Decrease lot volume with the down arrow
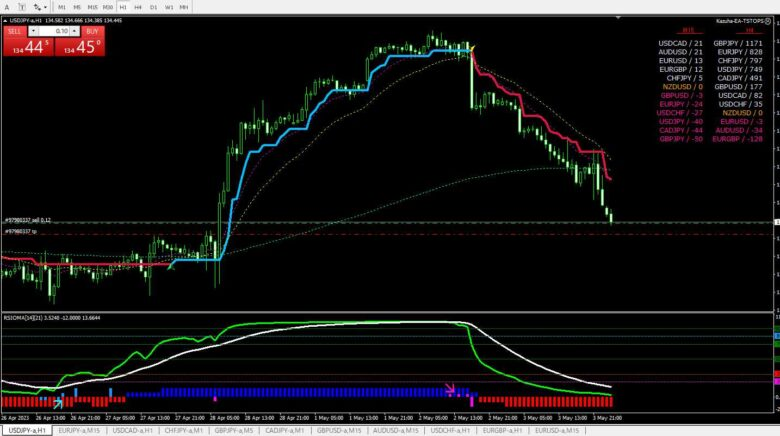 click(33, 31)
